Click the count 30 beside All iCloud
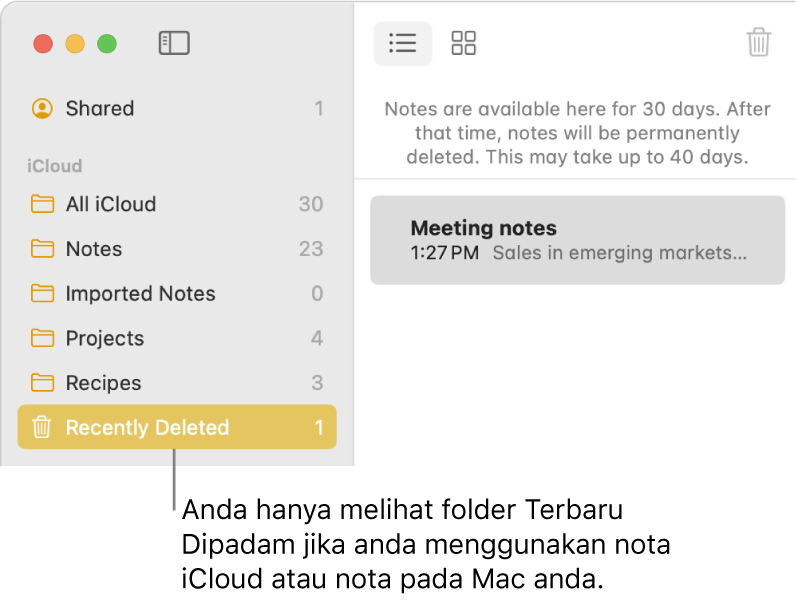This screenshot has width=798, height=601. [311, 204]
